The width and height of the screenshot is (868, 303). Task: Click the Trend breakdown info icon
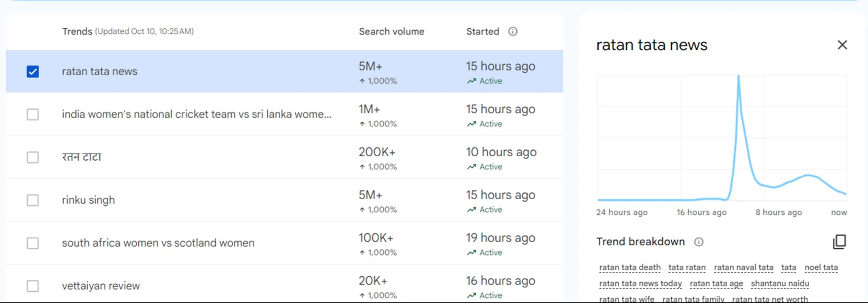tap(698, 242)
